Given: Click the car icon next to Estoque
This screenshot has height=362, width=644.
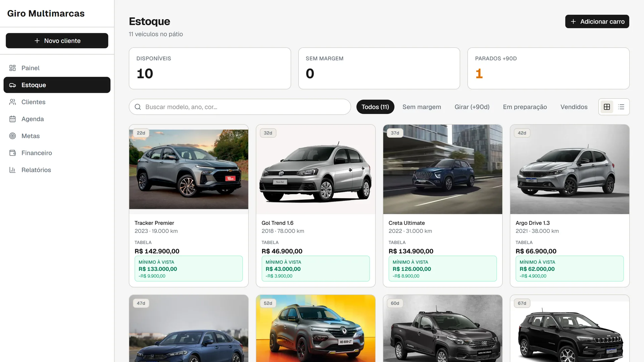Looking at the screenshot, I should pyautogui.click(x=12, y=85).
